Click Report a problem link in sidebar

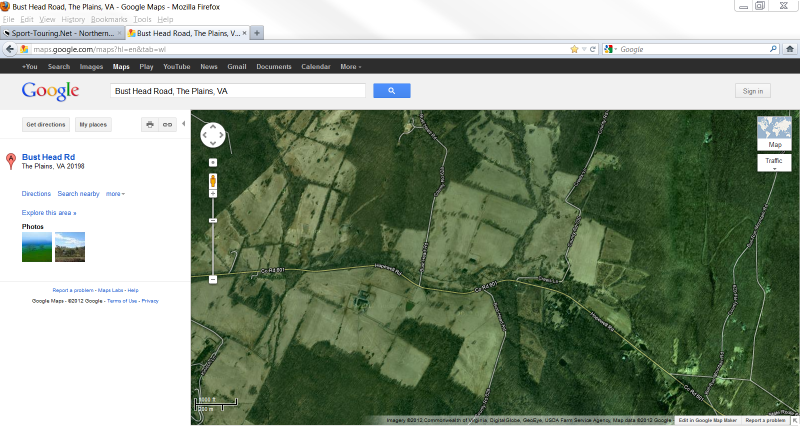[x=73, y=290]
